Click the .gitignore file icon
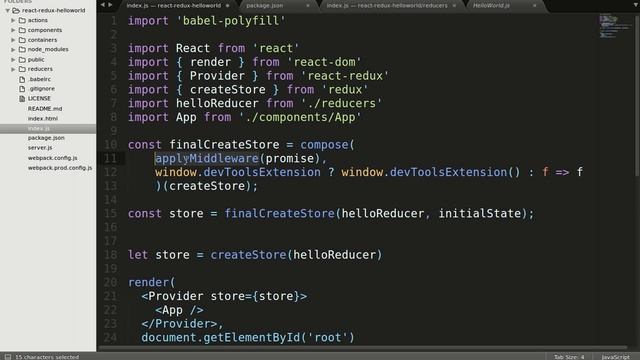Screen dimensions: 640x360 tap(22, 89)
